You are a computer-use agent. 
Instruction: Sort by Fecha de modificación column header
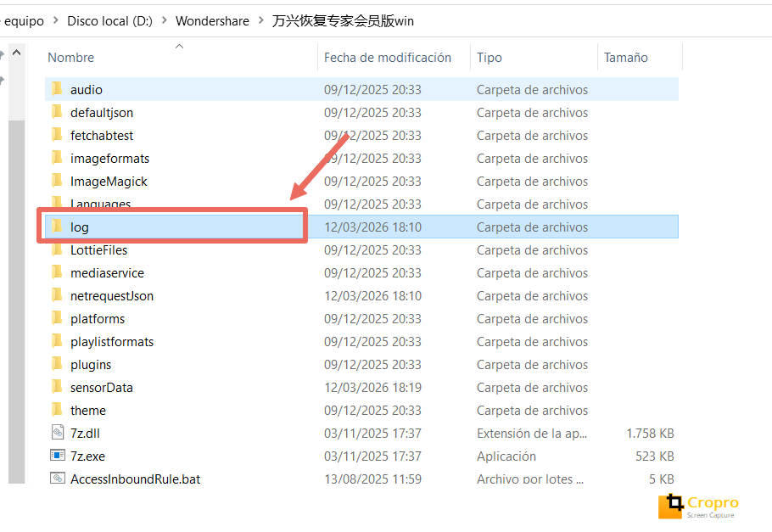388,58
